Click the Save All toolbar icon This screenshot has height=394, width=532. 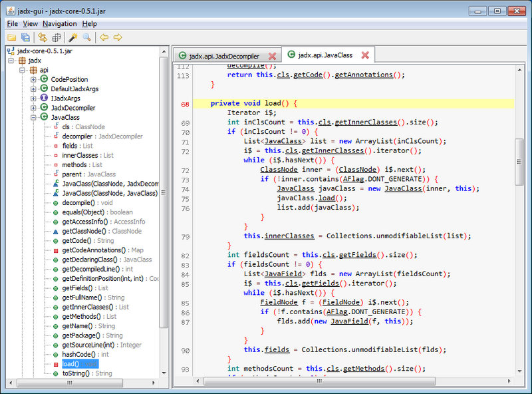tap(25, 37)
